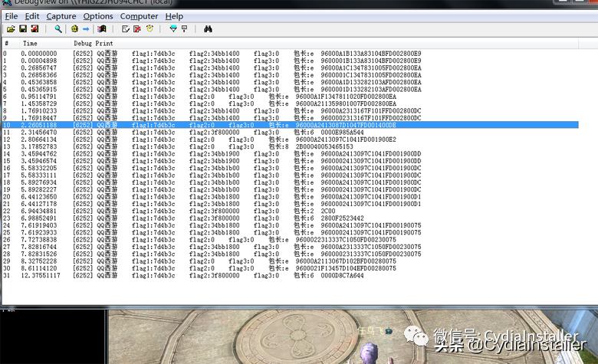Screen dimensions: 598x364
Task: Toggle the Pass-Through blue arrow icon
Action: click(x=86, y=29)
